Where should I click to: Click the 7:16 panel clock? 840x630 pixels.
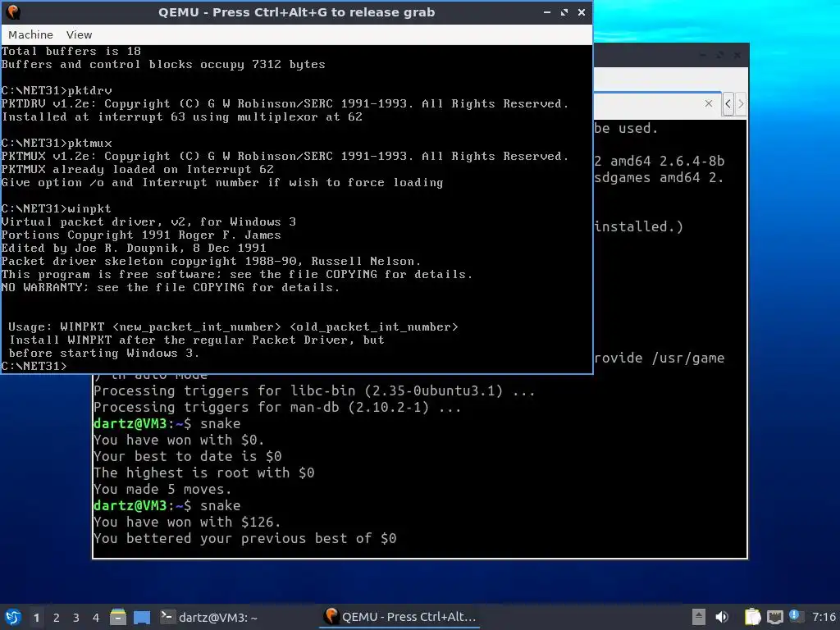pos(824,617)
